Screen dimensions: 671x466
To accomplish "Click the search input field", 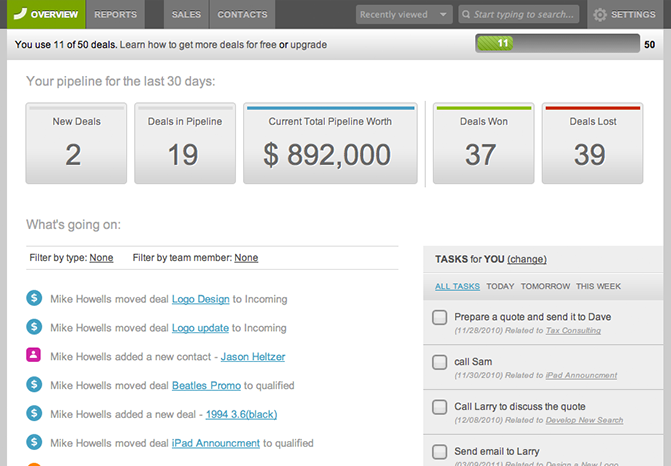I will tap(519, 15).
